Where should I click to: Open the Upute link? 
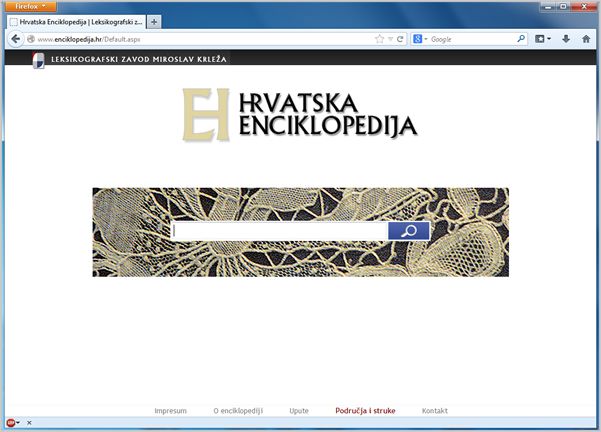tap(299, 411)
